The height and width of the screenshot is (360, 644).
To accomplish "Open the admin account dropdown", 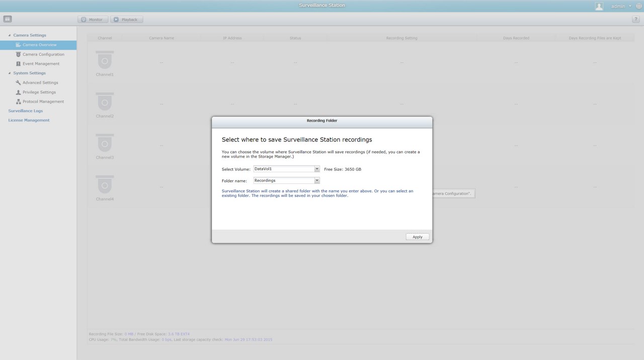I will point(621,6).
